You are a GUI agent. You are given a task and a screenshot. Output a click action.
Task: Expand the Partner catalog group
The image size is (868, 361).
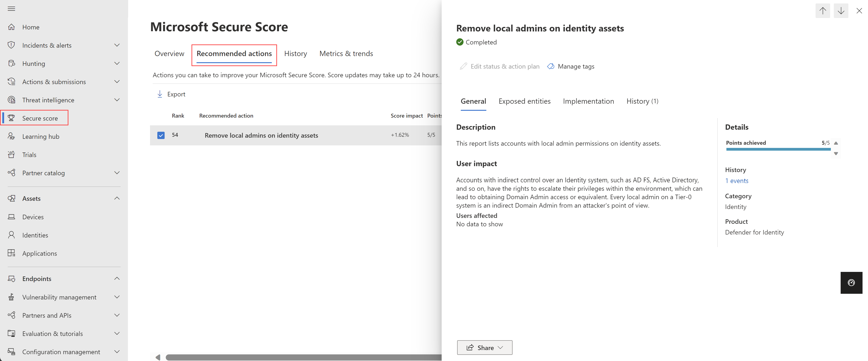[x=117, y=173]
